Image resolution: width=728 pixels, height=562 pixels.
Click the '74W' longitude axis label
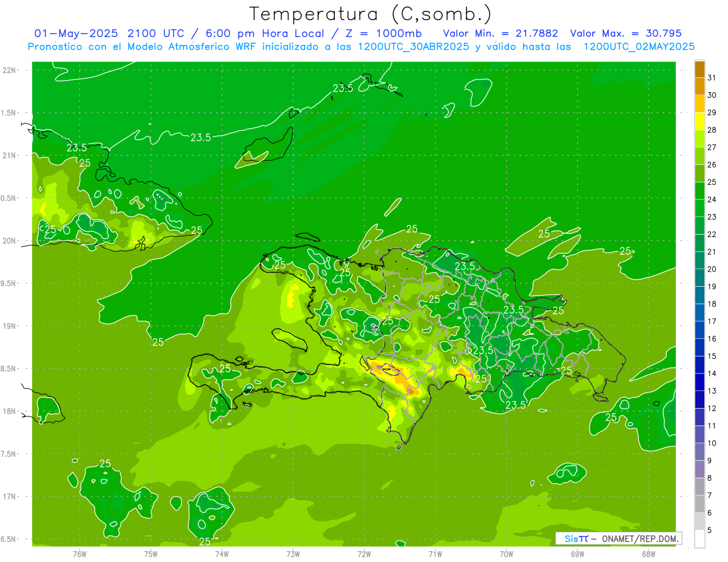tap(221, 554)
